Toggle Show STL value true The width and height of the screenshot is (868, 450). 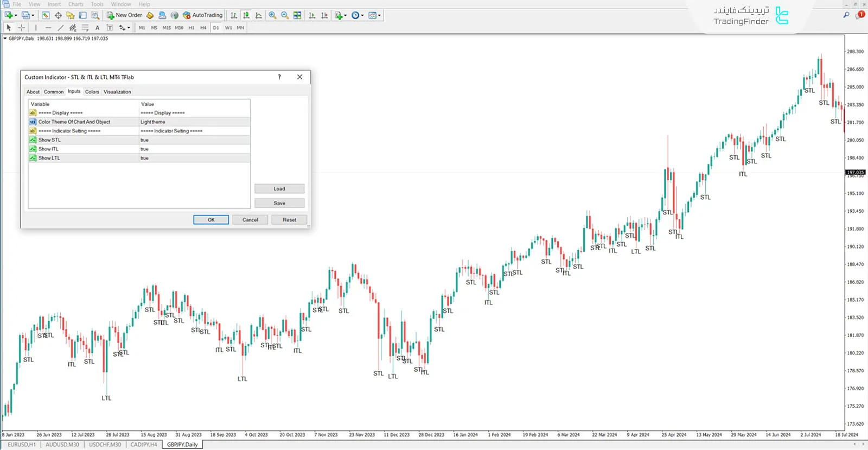(194, 140)
